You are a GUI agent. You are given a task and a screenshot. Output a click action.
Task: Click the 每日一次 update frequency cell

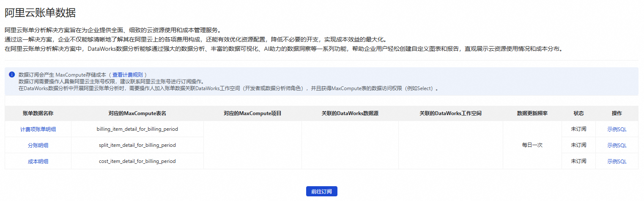coord(532,145)
